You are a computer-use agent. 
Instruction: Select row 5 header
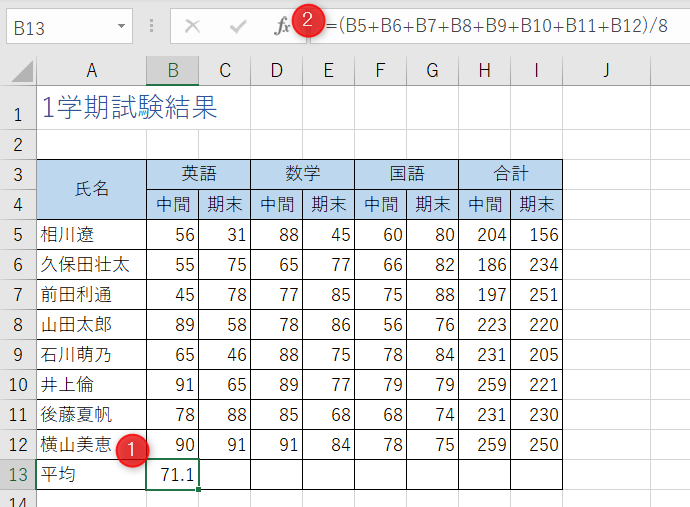coord(17,235)
